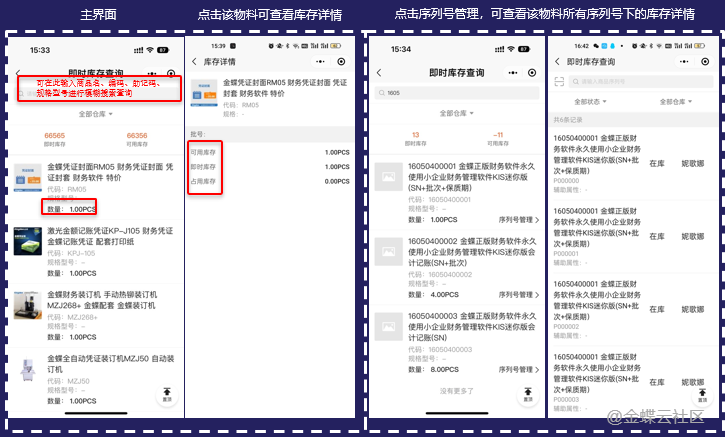Open the more menu on the 15:33 screen
The width and height of the screenshot is (725, 437).
[x=152, y=74]
